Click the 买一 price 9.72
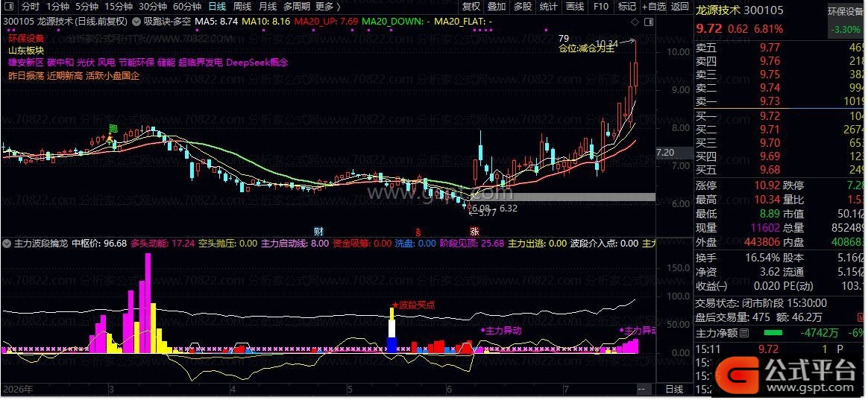 [770, 115]
